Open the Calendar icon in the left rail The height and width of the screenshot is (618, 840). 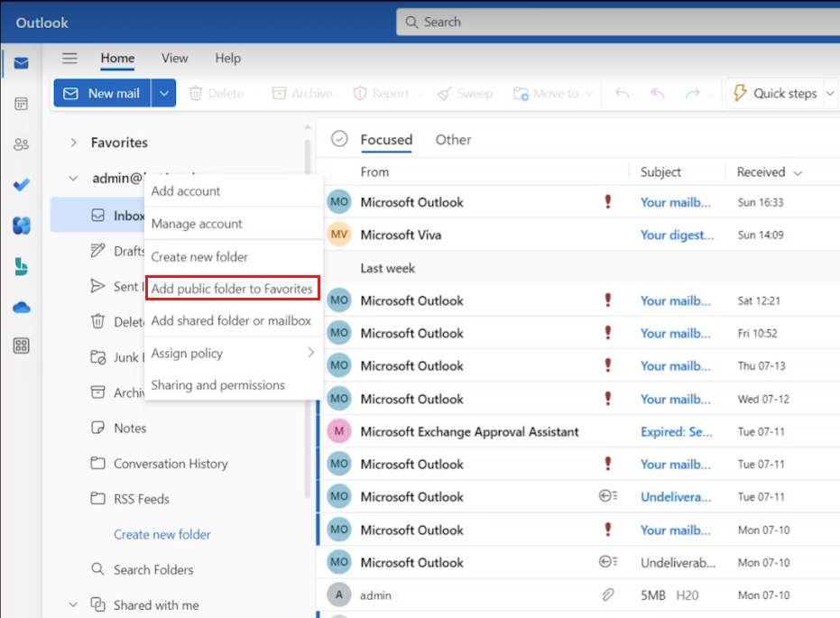pyautogui.click(x=20, y=103)
